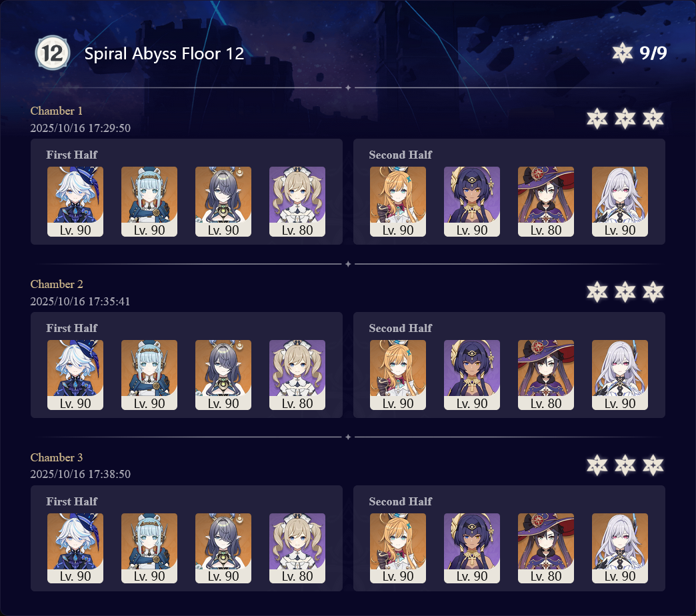
Task: Select blue-haired Lv. 90 character in Chamber 1
Action: tap(149, 201)
